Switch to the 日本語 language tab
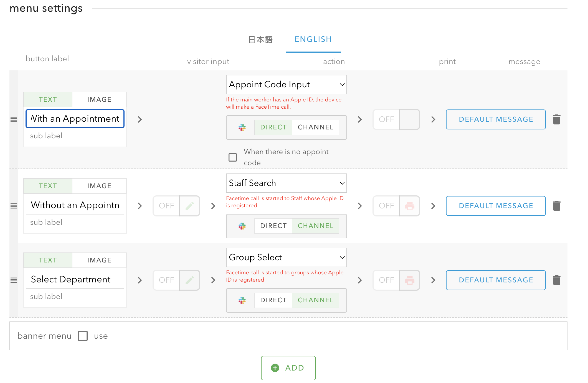 pyautogui.click(x=260, y=40)
